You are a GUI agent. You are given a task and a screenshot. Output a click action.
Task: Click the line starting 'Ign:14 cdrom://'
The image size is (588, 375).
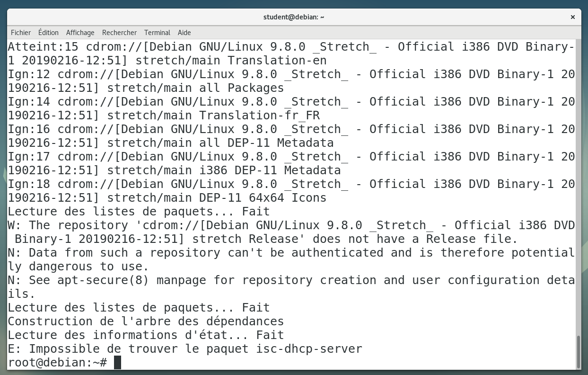291,108
